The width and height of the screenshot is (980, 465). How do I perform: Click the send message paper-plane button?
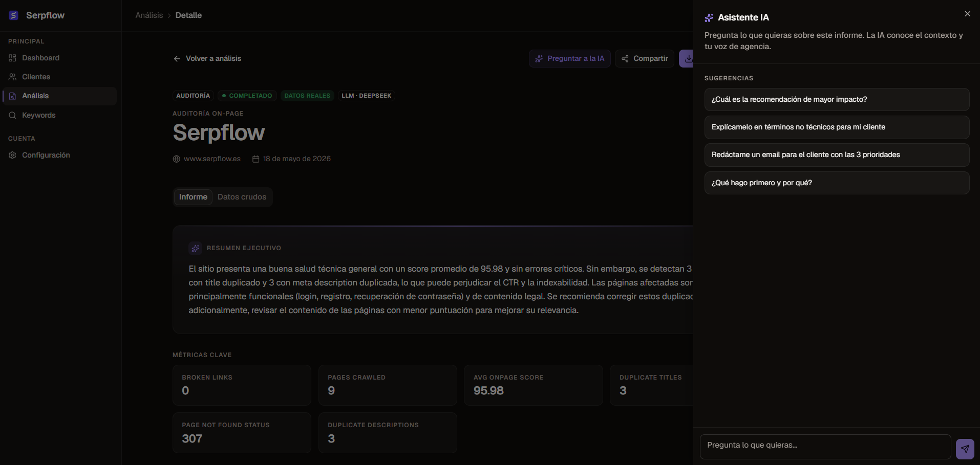click(965, 449)
